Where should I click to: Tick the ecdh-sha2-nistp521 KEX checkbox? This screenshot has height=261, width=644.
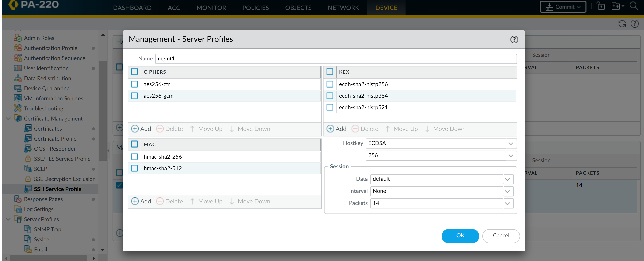330,107
